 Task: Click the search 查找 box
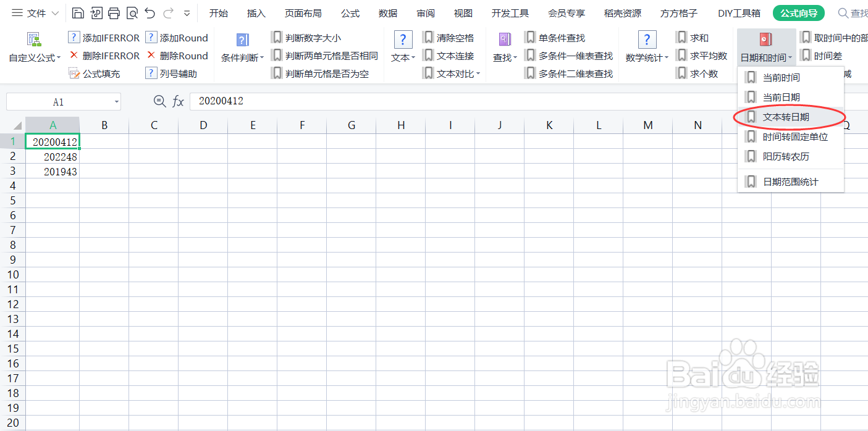[853, 13]
